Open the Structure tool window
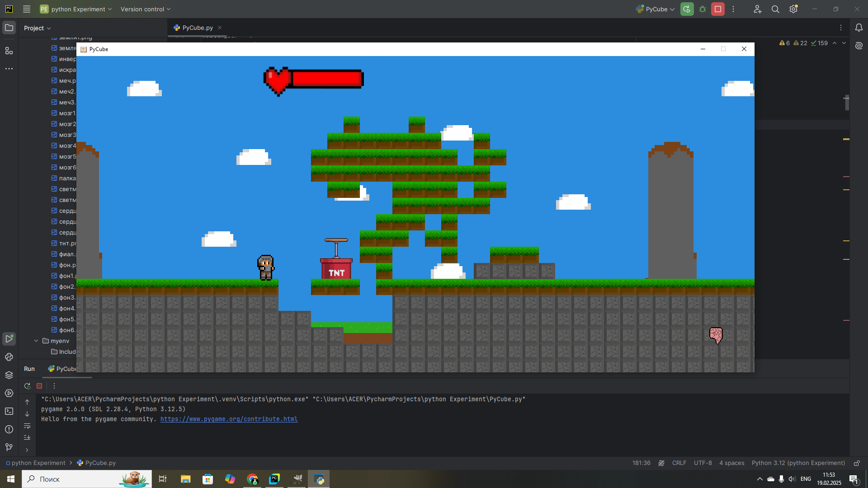This screenshot has width=868, height=488. (x=9, y=51)
